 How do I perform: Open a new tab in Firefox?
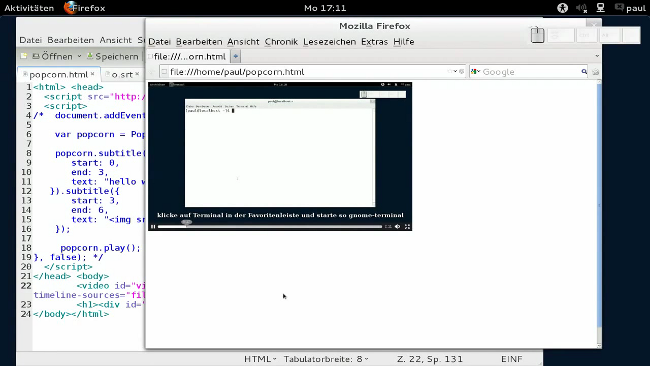point(235,56)
